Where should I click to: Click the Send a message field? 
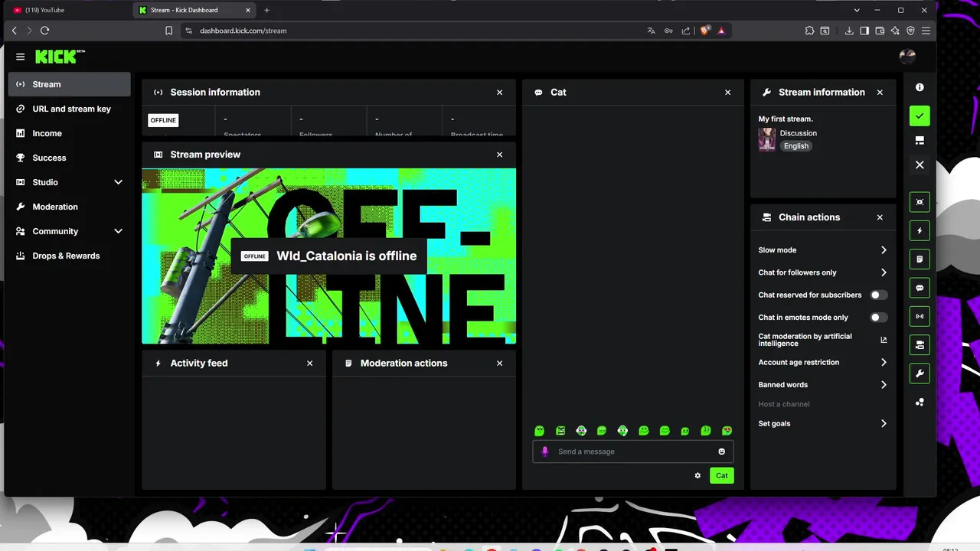click(632, 452)
